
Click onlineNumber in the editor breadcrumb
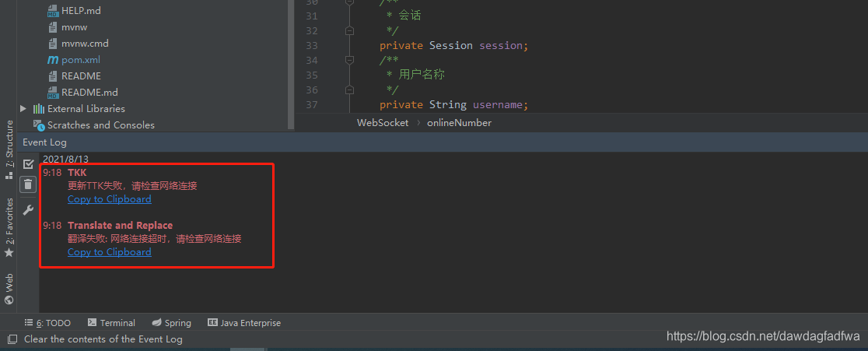(x=459, y=123)
